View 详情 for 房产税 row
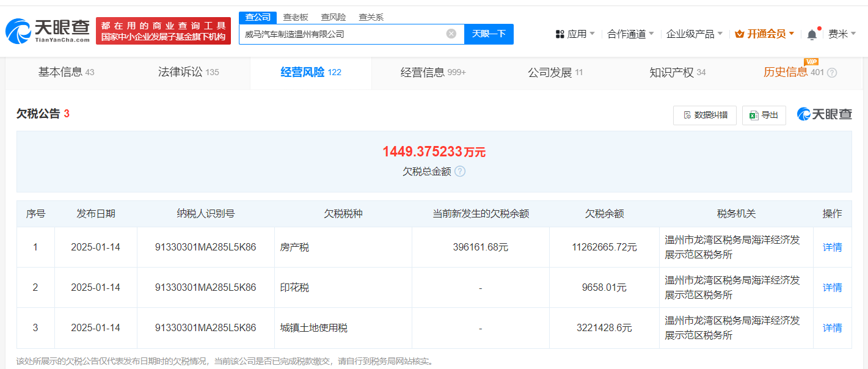 click(832, 247)
